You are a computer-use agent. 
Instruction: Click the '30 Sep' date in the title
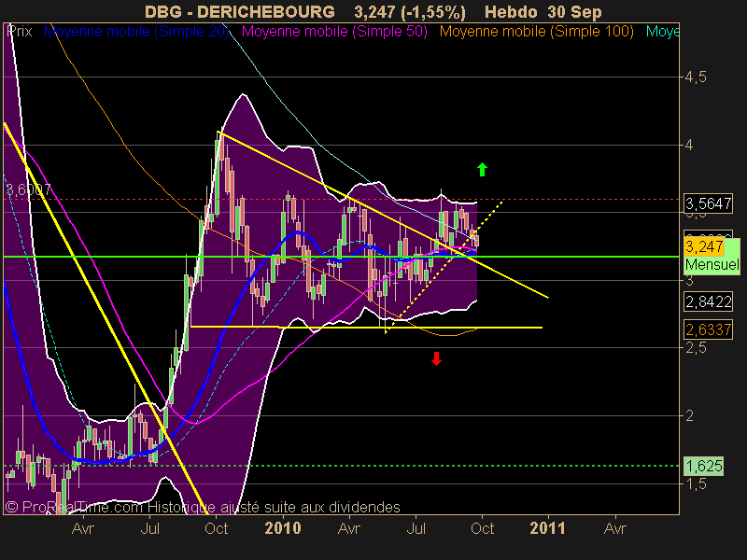(574, 11)
